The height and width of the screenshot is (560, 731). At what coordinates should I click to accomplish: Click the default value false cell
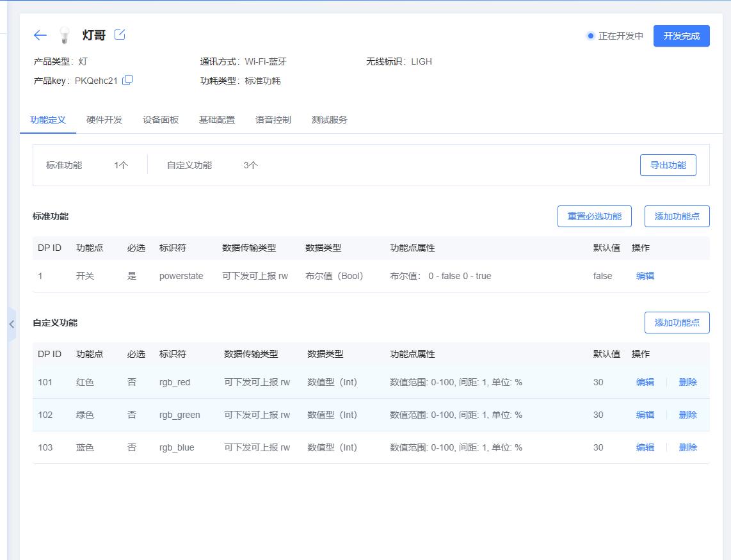pyautogui.click(x=602, y=276)
